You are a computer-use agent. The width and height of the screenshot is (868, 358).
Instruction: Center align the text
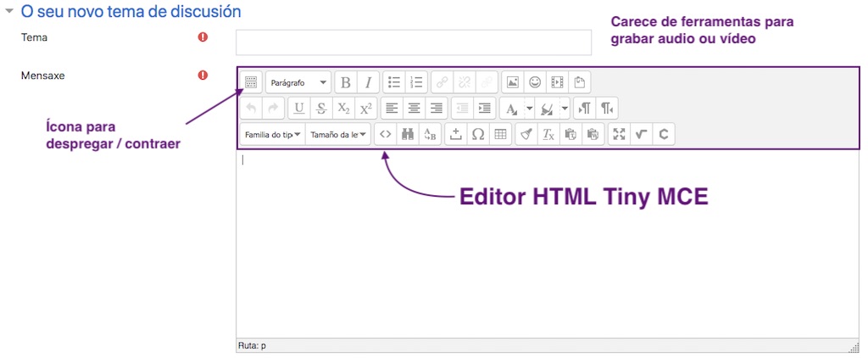(414, 109)
